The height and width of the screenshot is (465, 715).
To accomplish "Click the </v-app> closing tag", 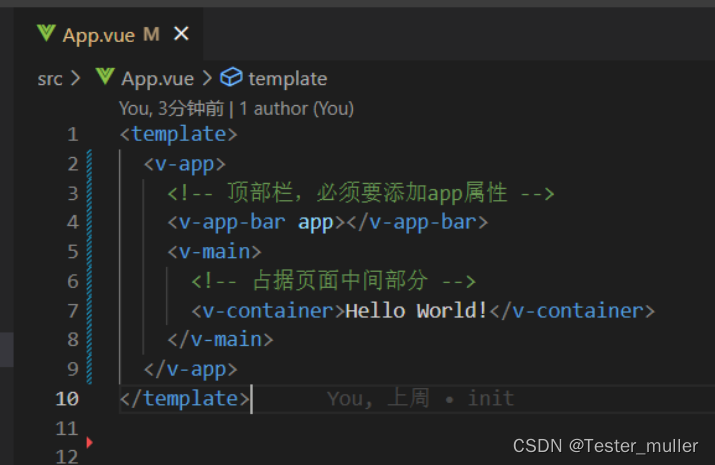I will click(x=191, y=369).
